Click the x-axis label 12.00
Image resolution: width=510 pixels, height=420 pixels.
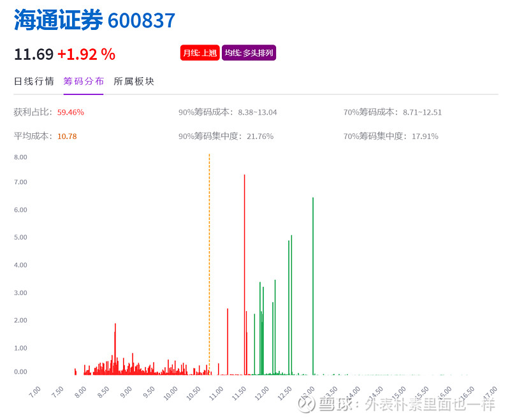tap(262, 393)
